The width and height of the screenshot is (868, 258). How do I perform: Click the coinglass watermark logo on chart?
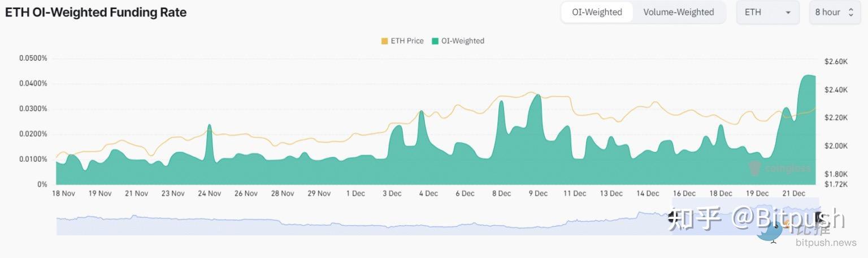click(x=780, y=168)
